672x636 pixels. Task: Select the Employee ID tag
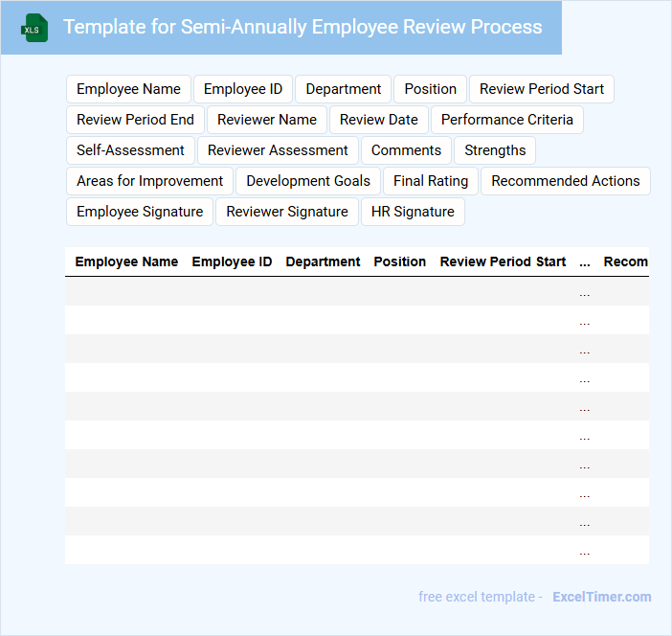coord(243,89)
